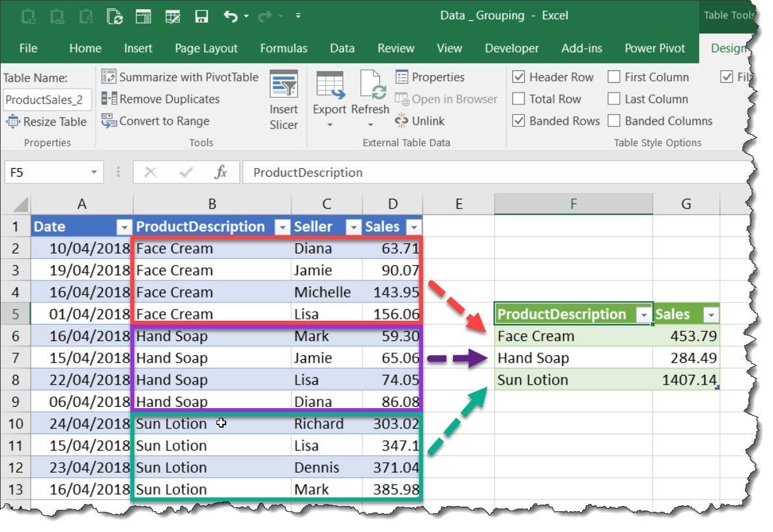Viewport: 773px width, 532px height.
Task: Switch to the Data ribbon tab
Action: 342,48
